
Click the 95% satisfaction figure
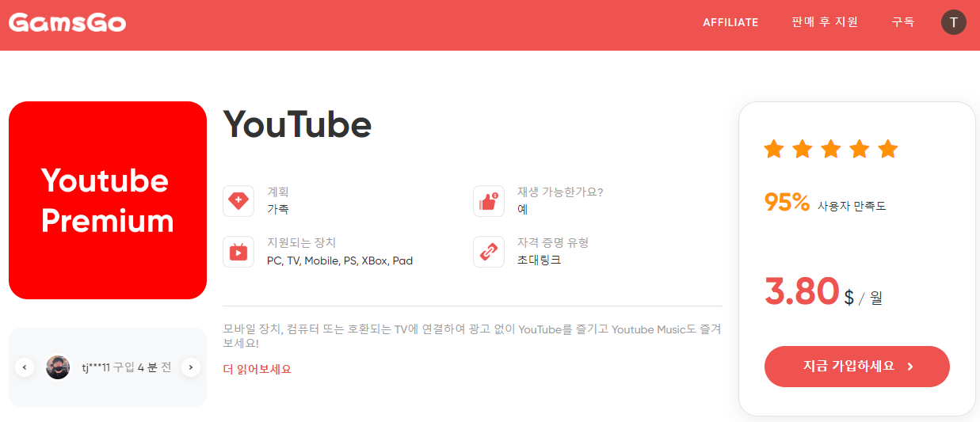click(x=787, y=203)
